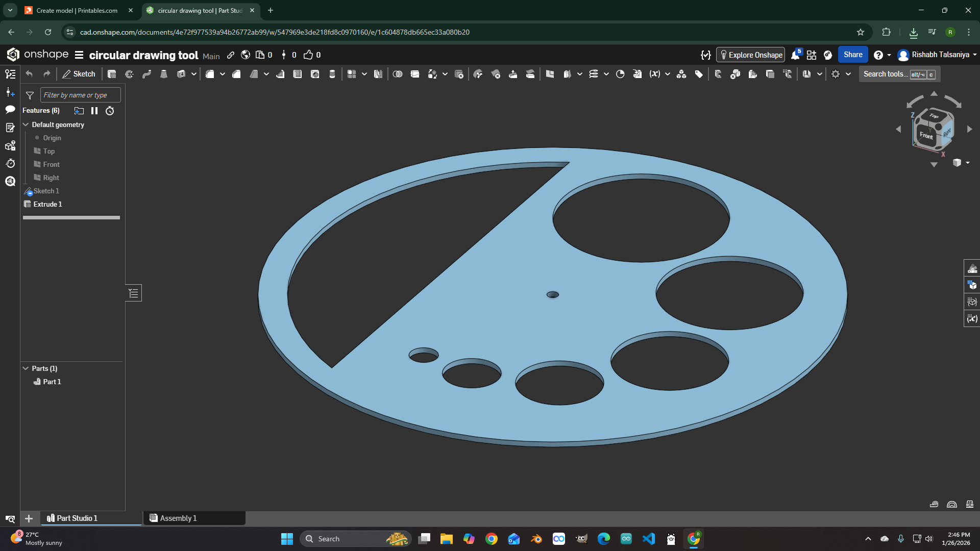
Task: Open the Onshape hamburger document menu
Action: click(x=79, y=55)
